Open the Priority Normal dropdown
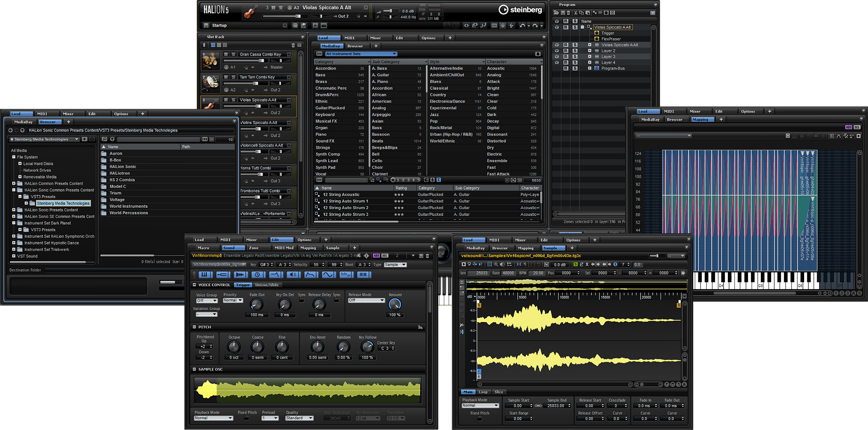Image resolution: width=868 pixels, height=430 pixels. point(233,300)
